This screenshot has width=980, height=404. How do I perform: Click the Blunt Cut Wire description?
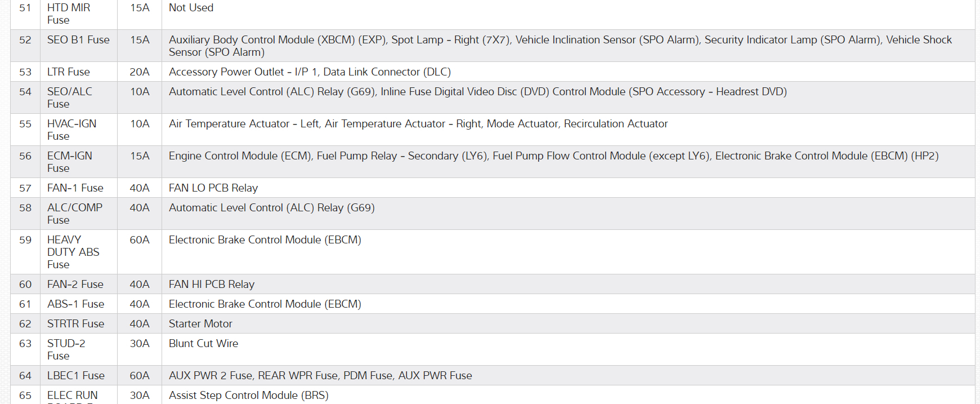(203, 344)
